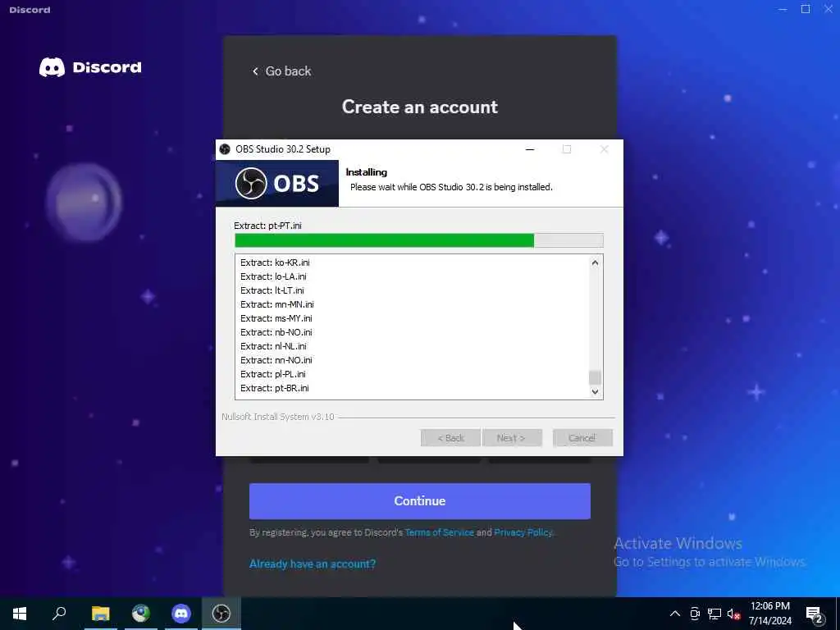840x630 pixels.
Task: Click the extract log scrollbar thumb
Action: point(595,377)
